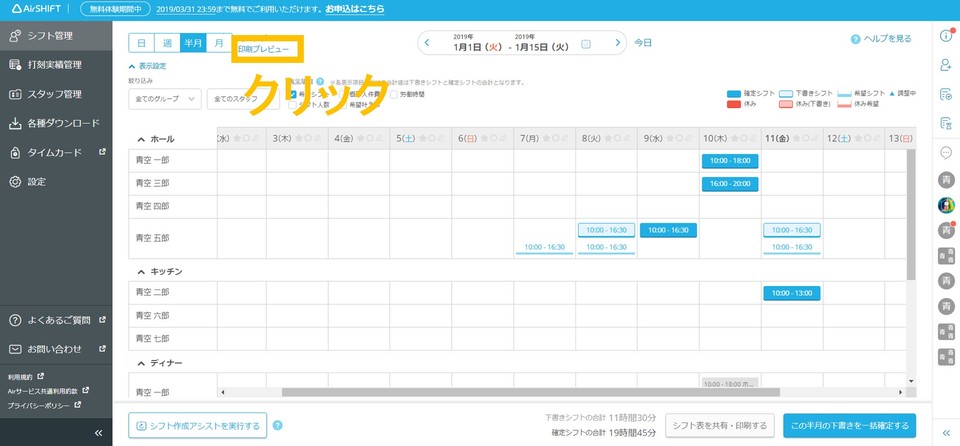Go to the previous half-month period arrow

click(x=427, y=43)
